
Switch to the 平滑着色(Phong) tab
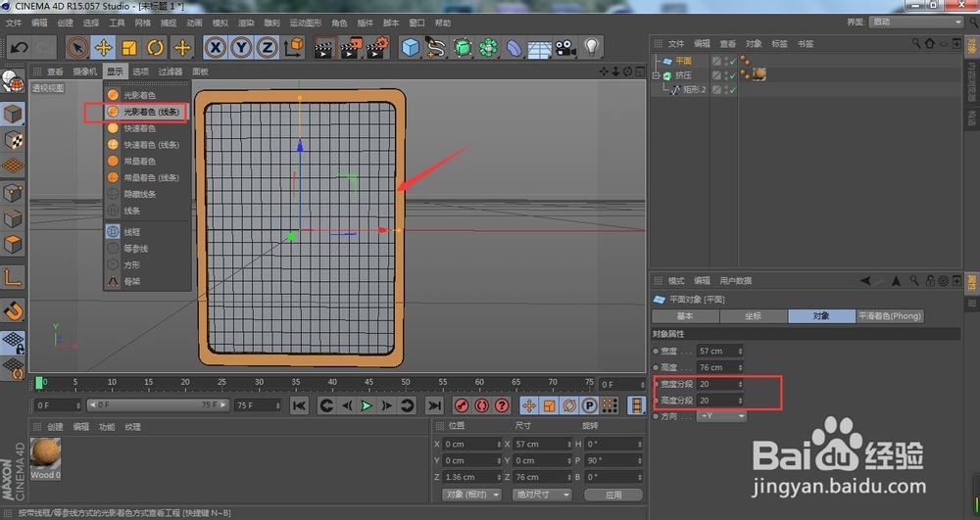click(x=890, y=316)
